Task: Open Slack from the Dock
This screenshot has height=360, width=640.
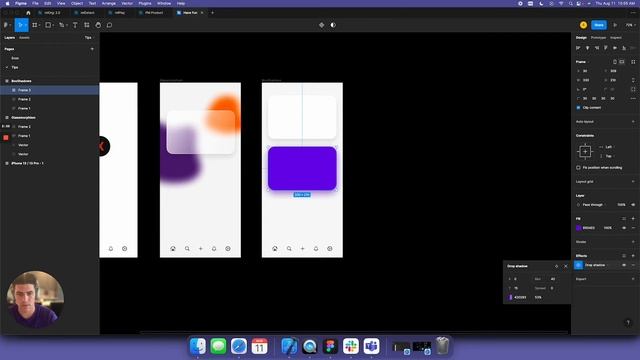Action: pos(351,346)
